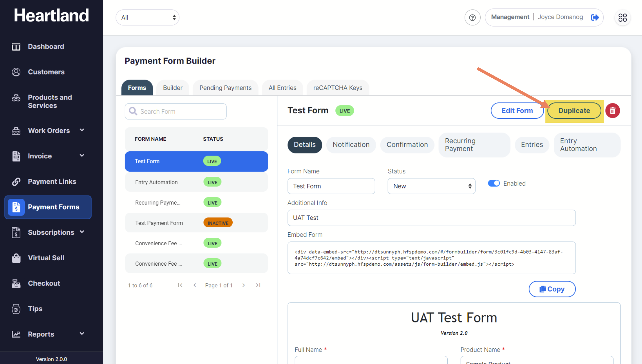Click the LIVE badge beside Test Form title
The height and width of the screenshot is (364, 642).
point(345,111)
